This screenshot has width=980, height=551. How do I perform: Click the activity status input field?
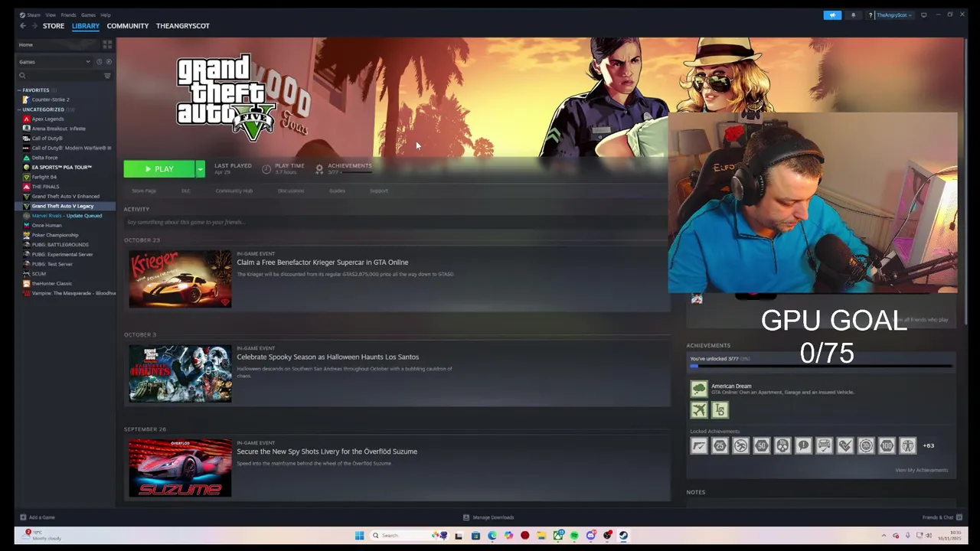[396, 222]
